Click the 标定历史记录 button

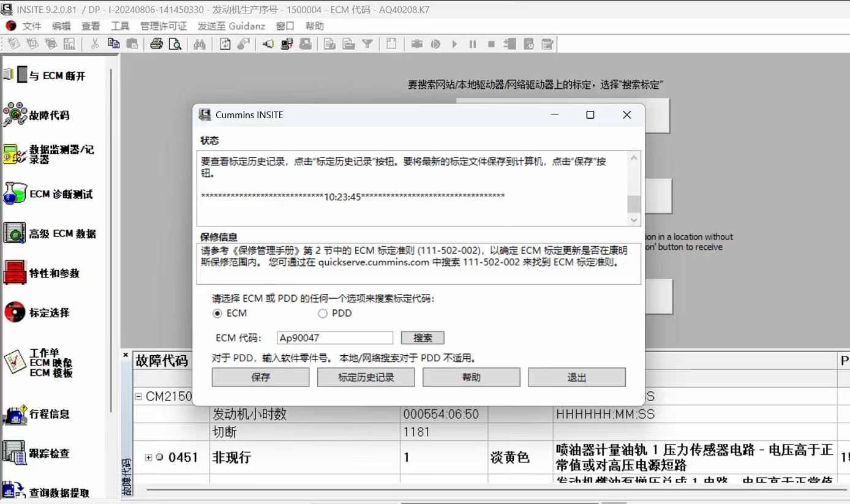(366, 377)
